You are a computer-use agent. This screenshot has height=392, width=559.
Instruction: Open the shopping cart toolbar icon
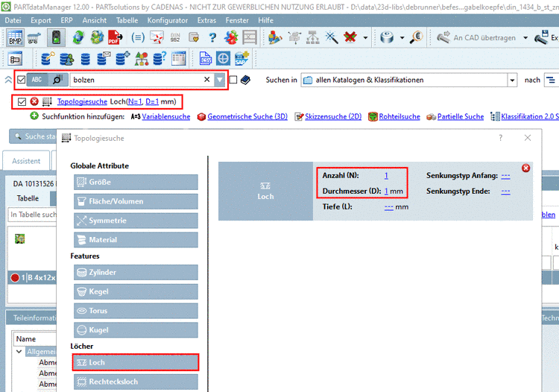(x=34, y=37)
